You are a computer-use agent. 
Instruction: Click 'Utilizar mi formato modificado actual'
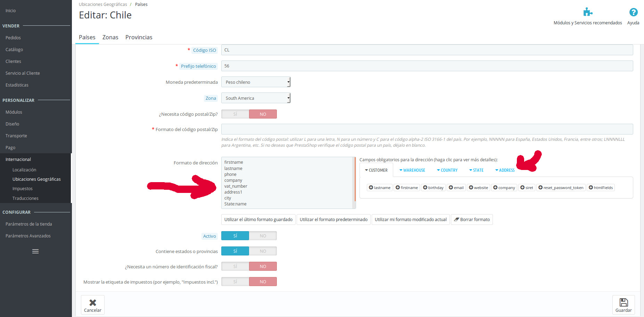(x=411, y=220)
